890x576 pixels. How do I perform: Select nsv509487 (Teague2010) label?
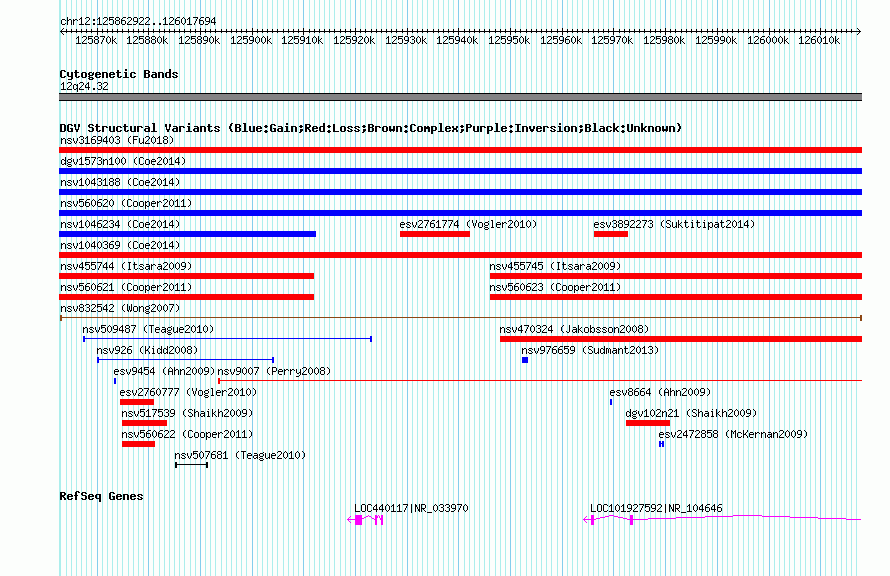pyautogui.click(x=148, y=329)
